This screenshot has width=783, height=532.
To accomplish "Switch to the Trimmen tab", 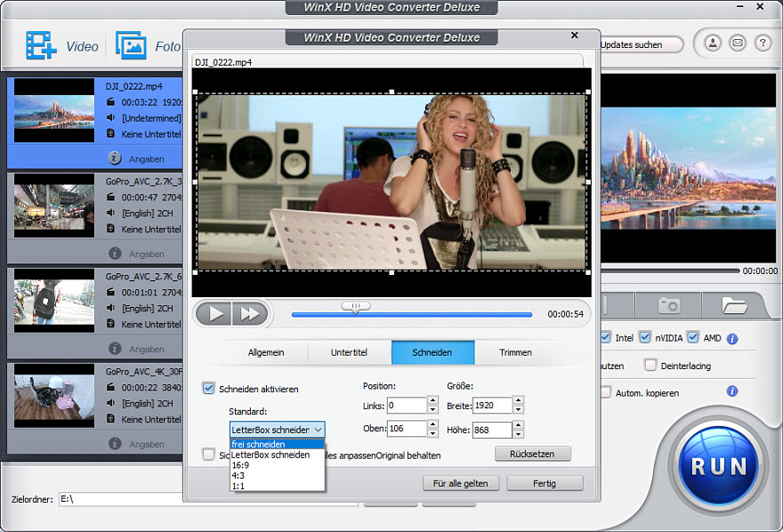I will (x=515, y=352).
